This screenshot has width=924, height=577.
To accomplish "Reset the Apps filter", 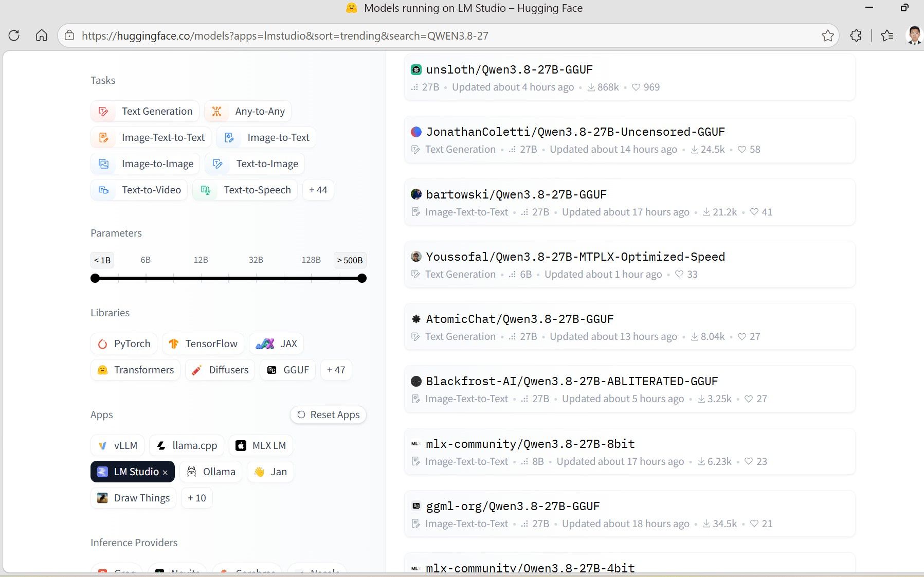I will tap(329, 414).
